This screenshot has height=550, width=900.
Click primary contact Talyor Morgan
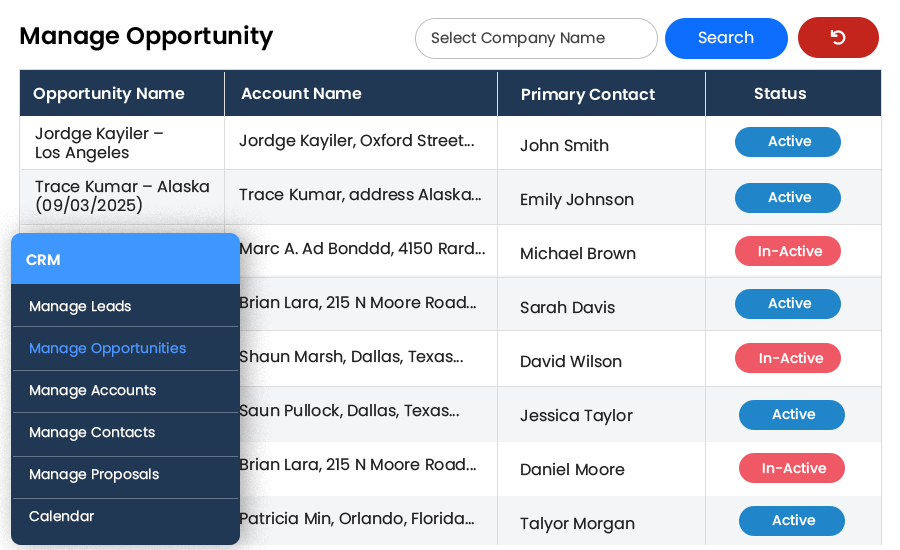click(577, 524)
